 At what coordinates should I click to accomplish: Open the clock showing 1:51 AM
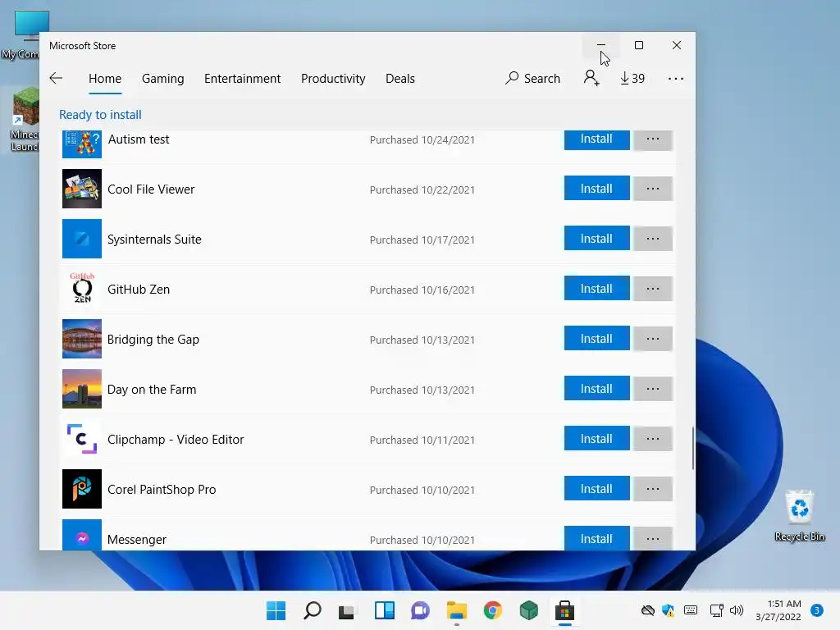tap(778, 610)
